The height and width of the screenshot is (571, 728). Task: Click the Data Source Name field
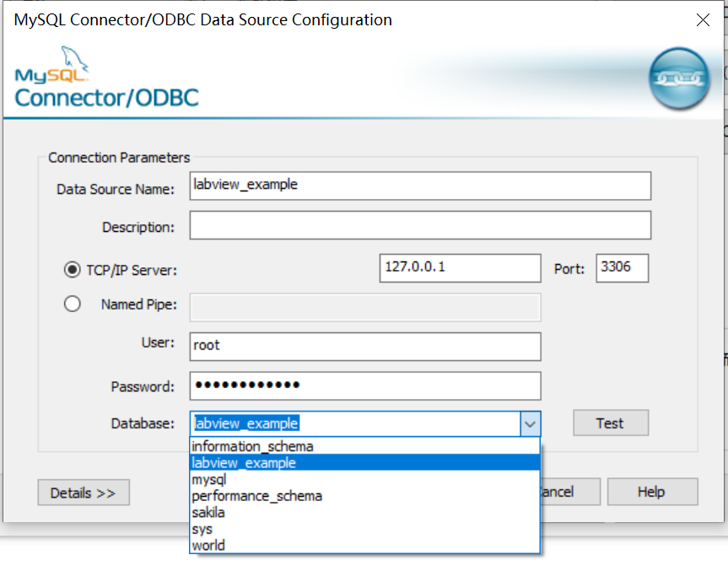click(x=420, y=186)
